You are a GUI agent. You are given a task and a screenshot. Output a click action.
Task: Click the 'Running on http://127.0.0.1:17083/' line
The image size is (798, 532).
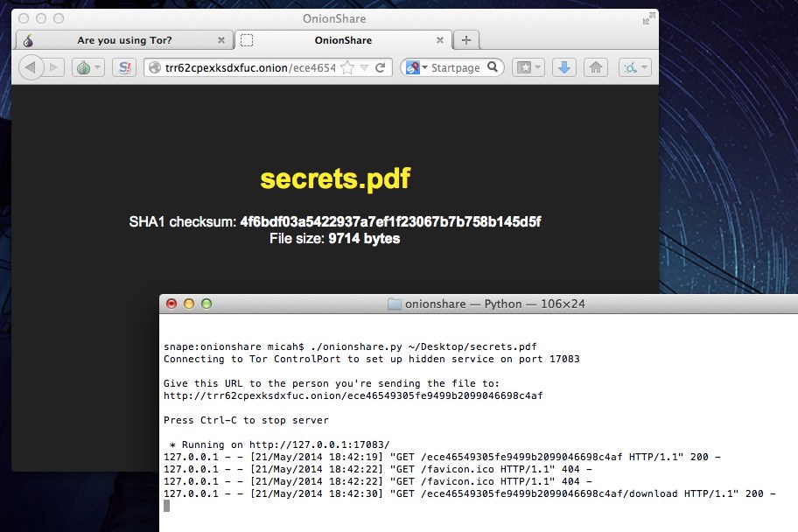(x=279, y=444)
